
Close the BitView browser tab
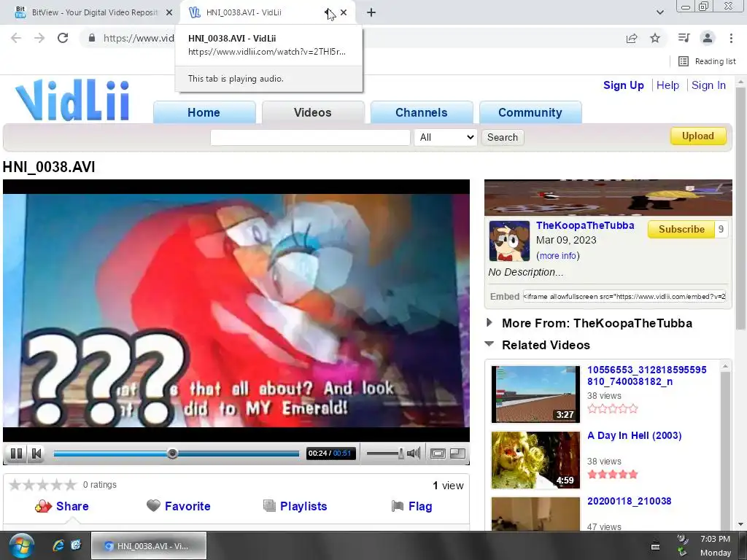[169, 12]
